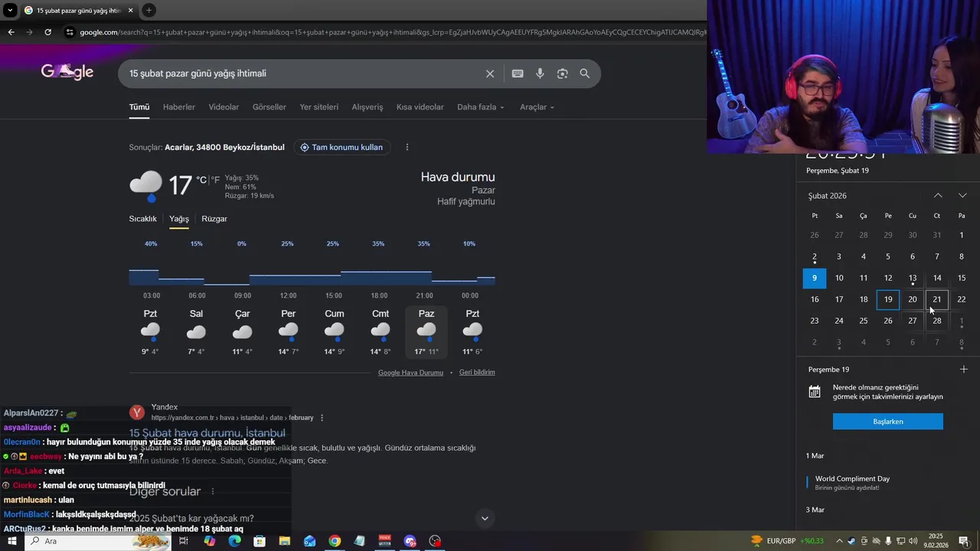Open Yer siteleri search tab

click(x=319, y=107)
